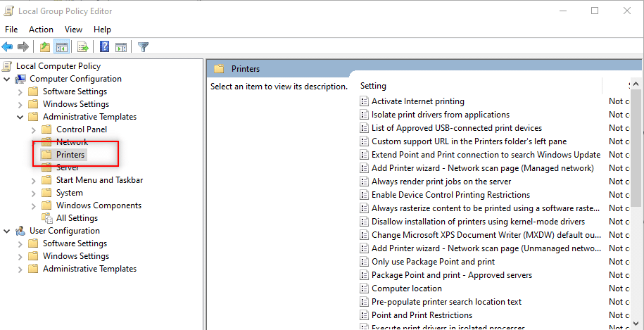Viewport: 644px width, 330px height.
Task: Select Change Microsoft XPS Document Writer setting
Action: tap(486, 235)
